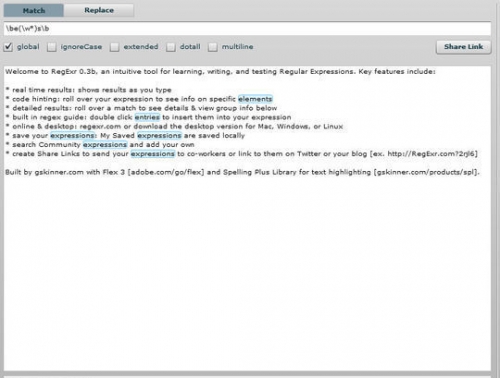Image resolution: width=500 pixels, height=378 pixels.
Task: Click the regexr.com text in sample
Action: point(100,126)
